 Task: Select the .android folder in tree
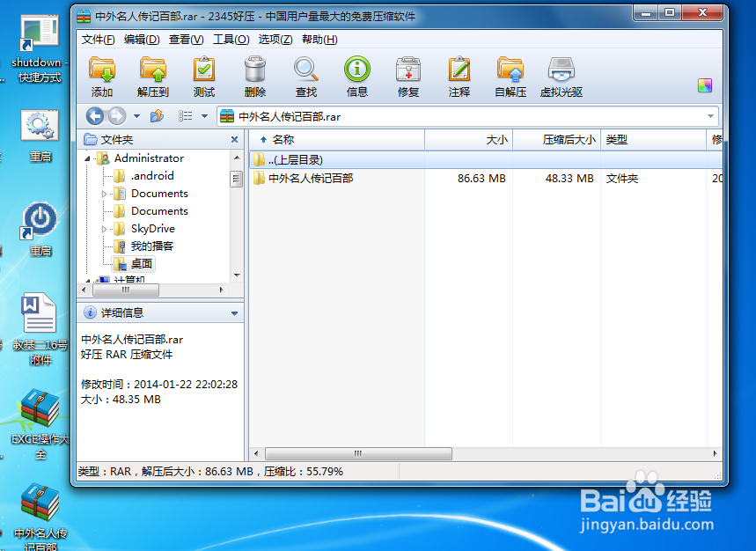[x=152, y=175]
